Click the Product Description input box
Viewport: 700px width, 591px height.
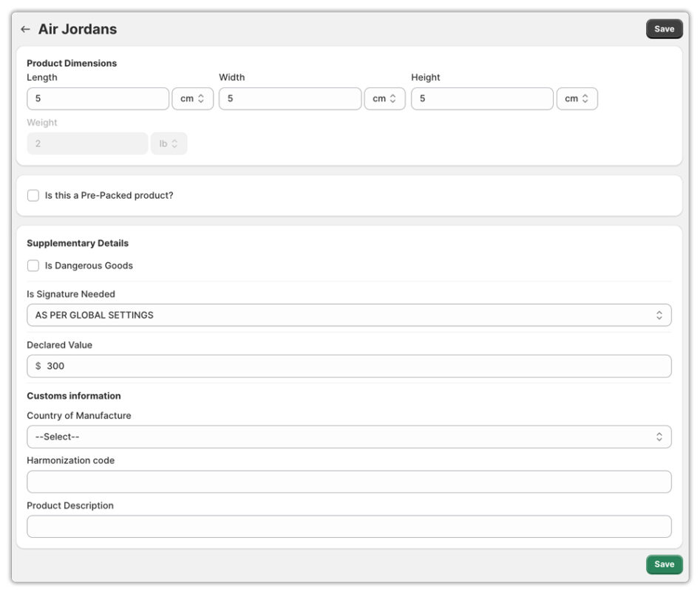point(347,526)
